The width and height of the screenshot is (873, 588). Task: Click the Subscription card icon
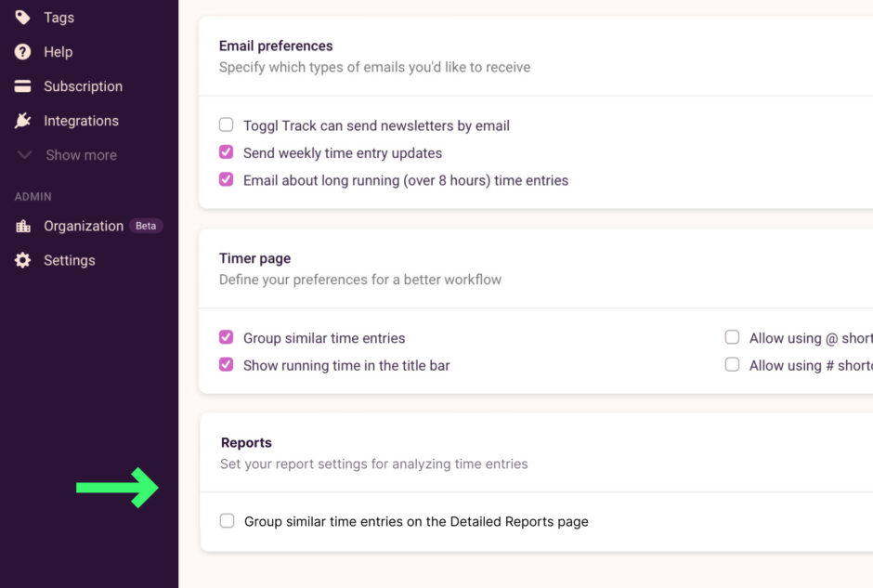tap(22, 86)
